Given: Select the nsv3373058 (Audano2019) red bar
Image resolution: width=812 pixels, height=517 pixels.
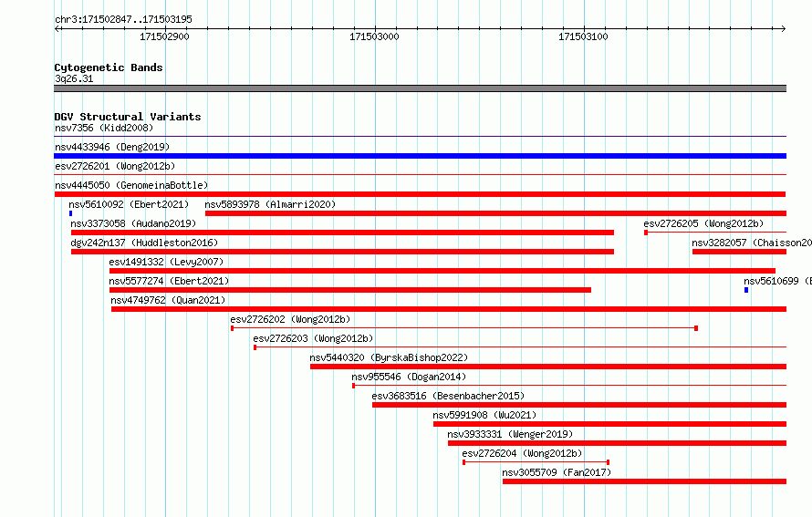Looking at the screenshot, I should [x=342, y=233].
